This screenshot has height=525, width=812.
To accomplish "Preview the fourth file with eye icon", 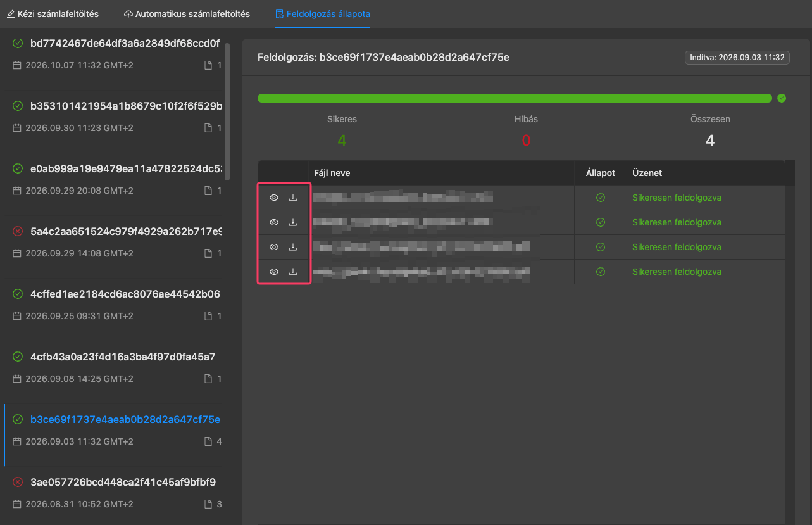I will tap(274, 272).
